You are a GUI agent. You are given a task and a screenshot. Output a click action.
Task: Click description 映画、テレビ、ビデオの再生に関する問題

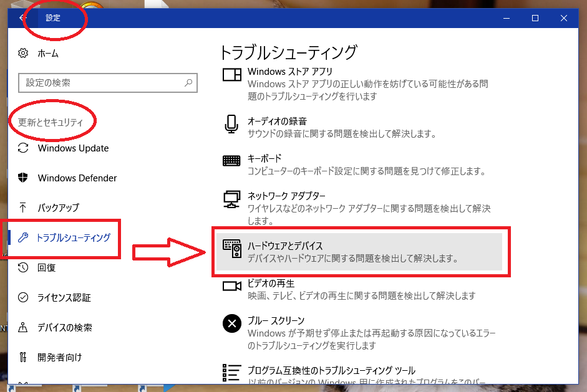click(x=362, y=295)
